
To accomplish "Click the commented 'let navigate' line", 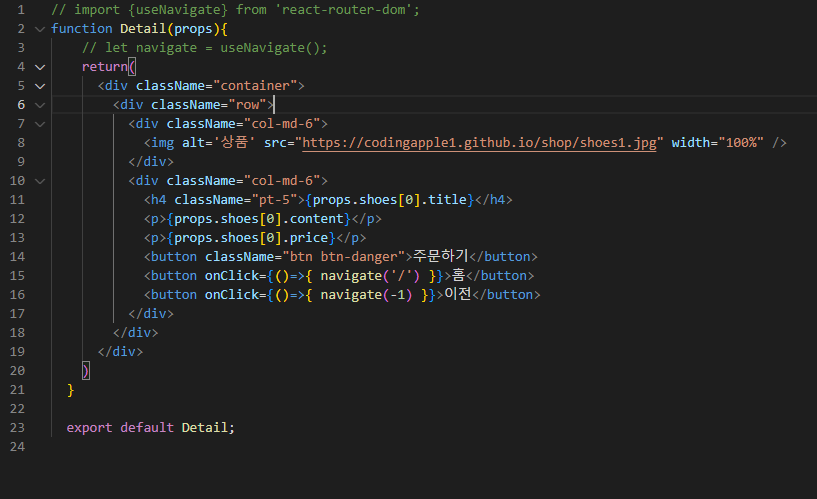I will coord(205,48).
